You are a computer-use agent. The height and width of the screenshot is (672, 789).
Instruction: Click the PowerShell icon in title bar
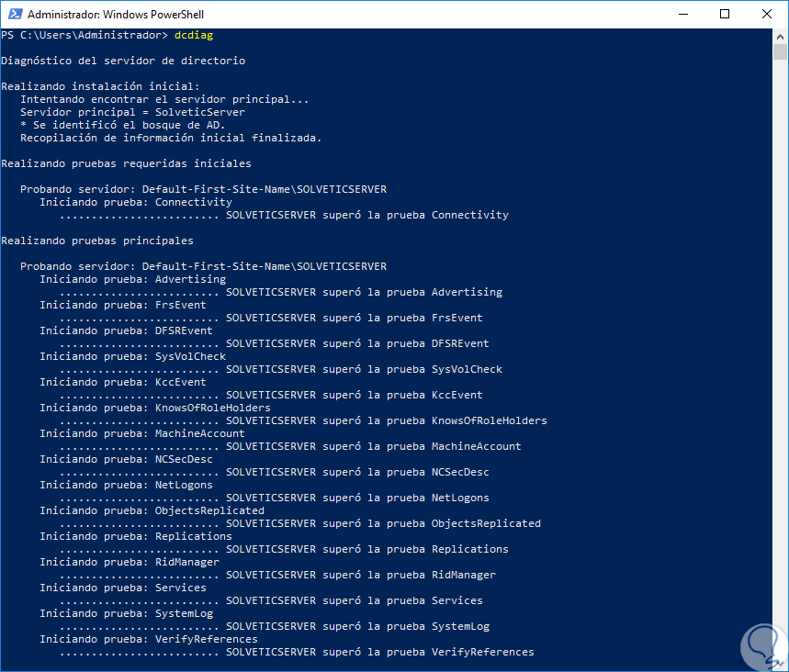(15, 14)
